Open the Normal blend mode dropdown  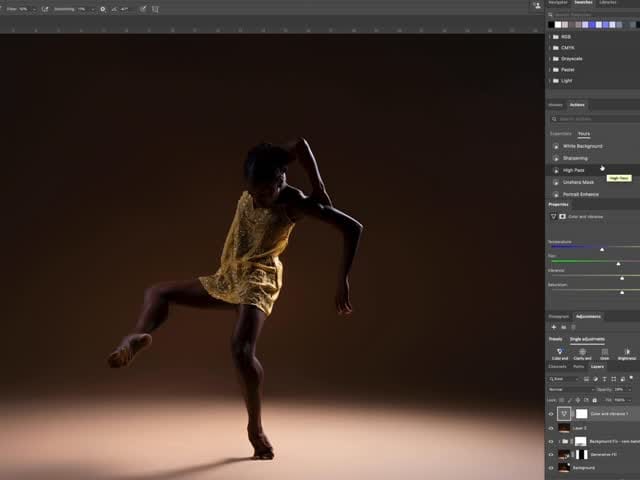coord(571,390)
